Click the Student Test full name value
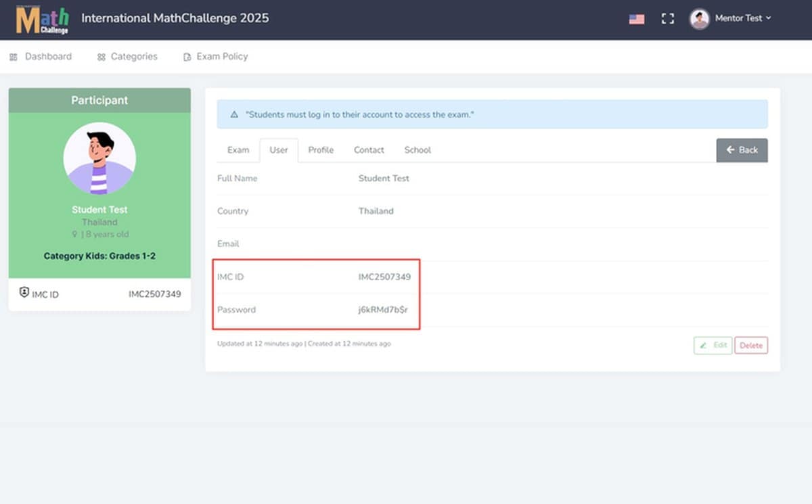The width and height of the screenshot is (812, 504). tap(384, 179)
